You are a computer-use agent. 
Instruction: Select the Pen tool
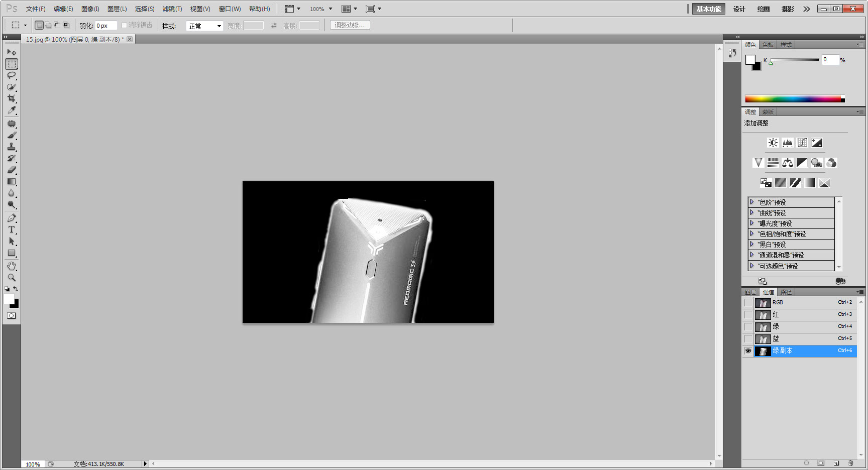(x=12, y=217)
